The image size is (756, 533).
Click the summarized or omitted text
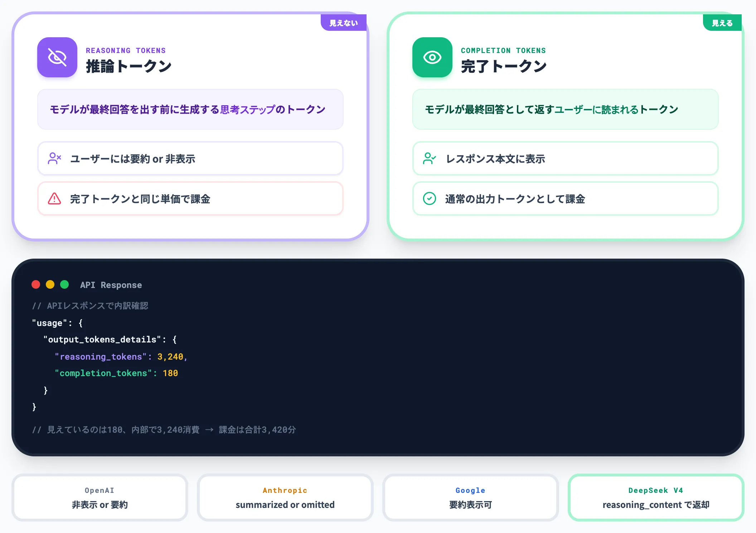click(285, 505)
